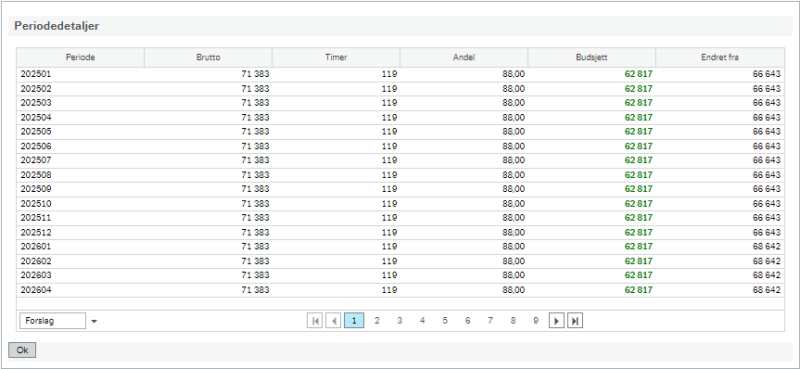Viewport: 800px width, 369px height.
Task: Go to page 7
Action: pyautogui.click(x=490, y=321)
